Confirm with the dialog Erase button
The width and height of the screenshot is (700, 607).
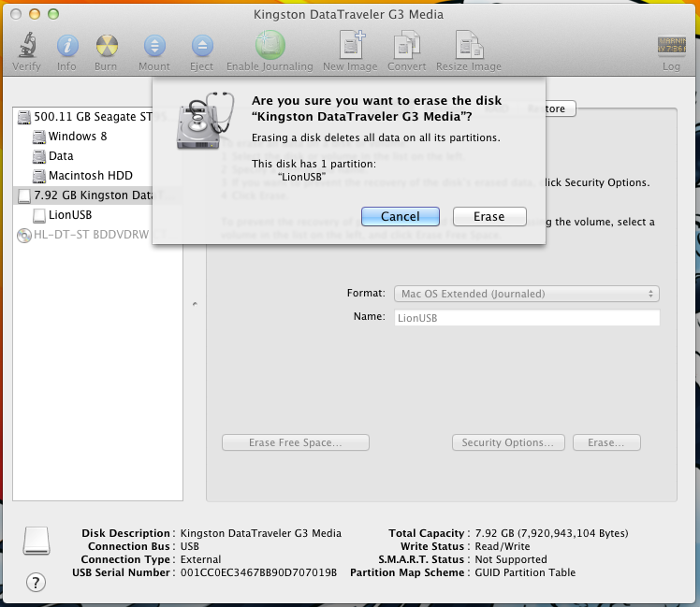(489, 216)
